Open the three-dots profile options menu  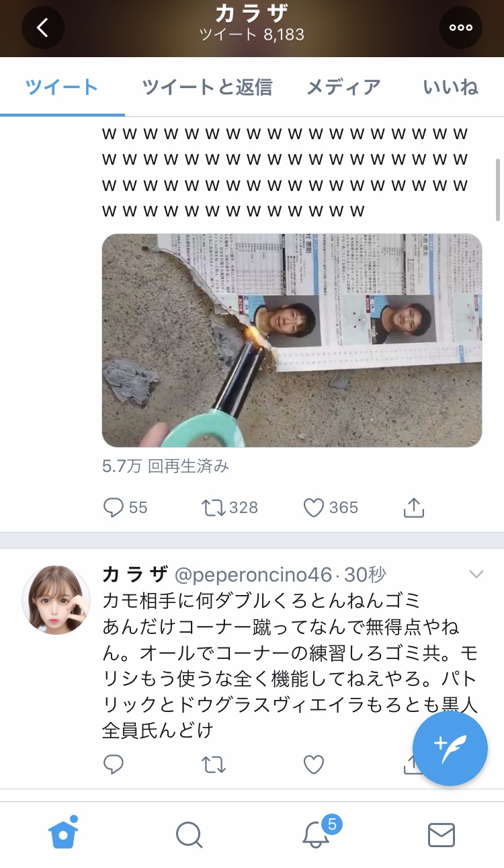pos(461,28)
